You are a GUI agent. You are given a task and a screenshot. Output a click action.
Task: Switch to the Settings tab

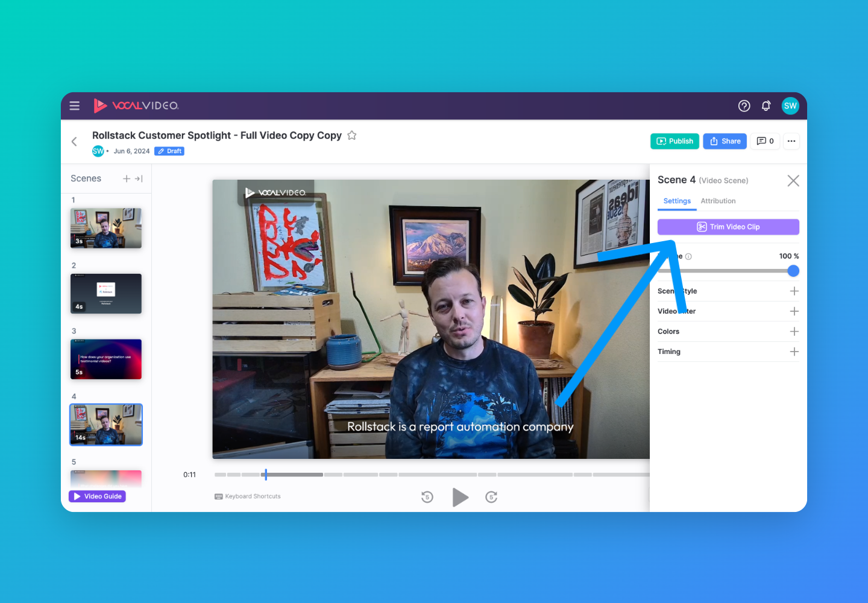pyautogui.click(x=677, y=201)
